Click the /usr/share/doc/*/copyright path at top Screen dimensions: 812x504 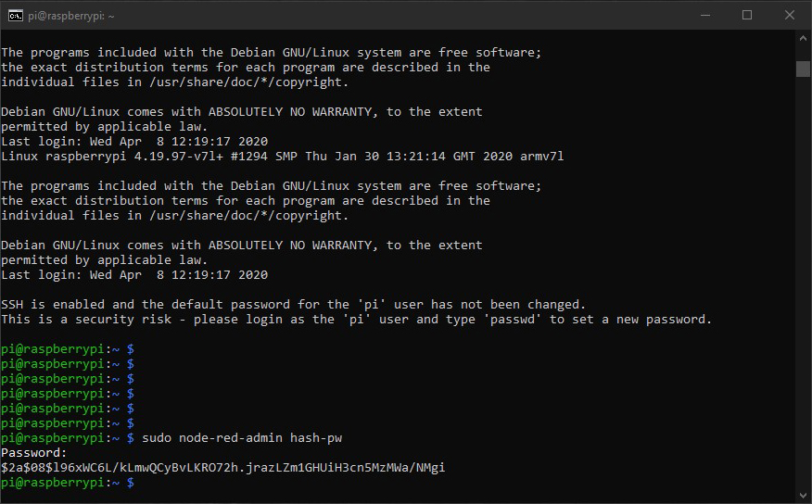[x=248, y=82]
